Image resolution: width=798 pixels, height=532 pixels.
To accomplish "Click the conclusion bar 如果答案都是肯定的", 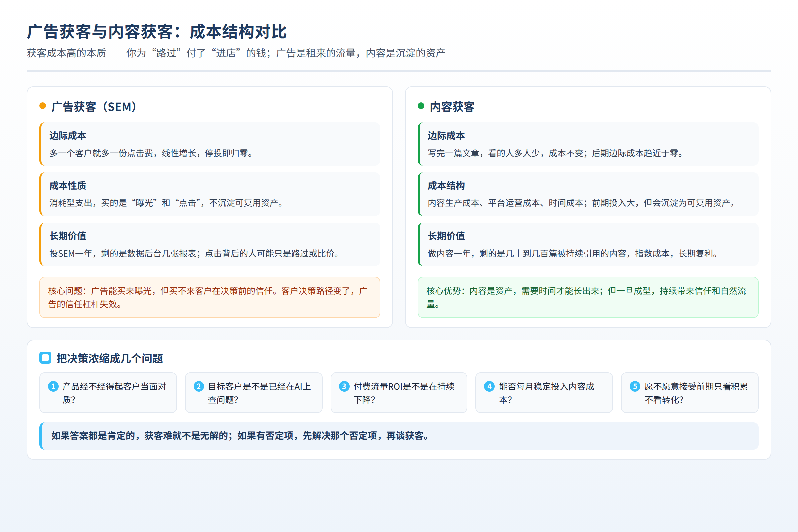I will pyautogui.click(x=399, y=436).
